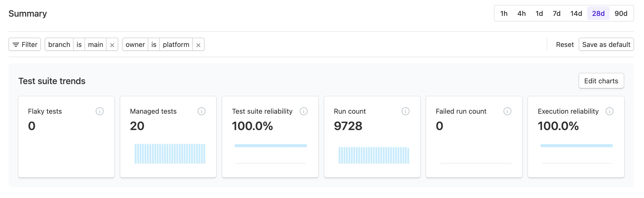Click the Run count bar chart
This screenshot has width=644, height=198.
pyautogui.click(x=374, y=155)
